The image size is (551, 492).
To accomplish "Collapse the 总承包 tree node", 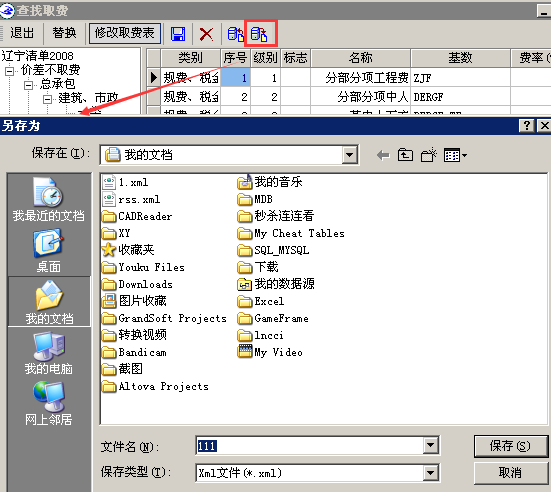I will coord(28,85).
